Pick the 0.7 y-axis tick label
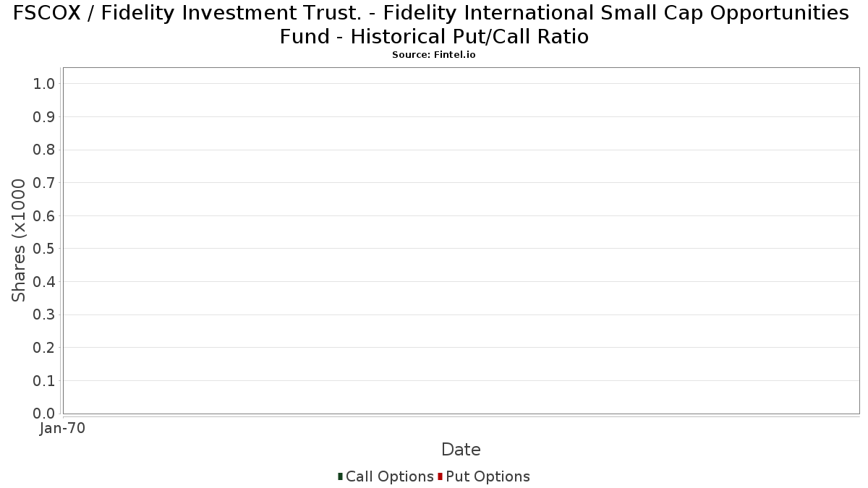 point(44,183)
